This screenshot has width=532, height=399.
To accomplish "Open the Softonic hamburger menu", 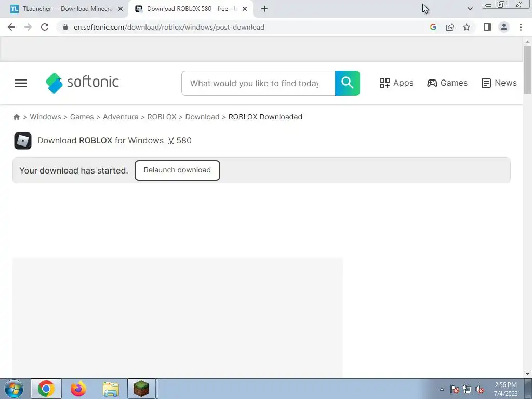I will [x=21, y=83].
